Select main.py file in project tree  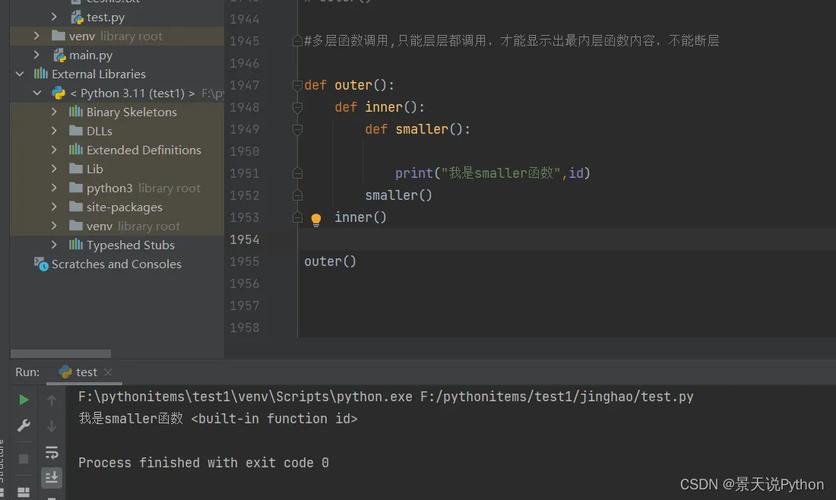pos(91,55)
